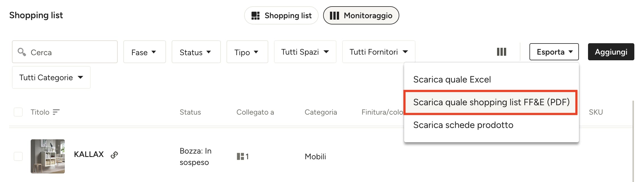Expand the Tipo filter dropdown
This screenshot has height=182, width=644.
click(x=247, y=52)
